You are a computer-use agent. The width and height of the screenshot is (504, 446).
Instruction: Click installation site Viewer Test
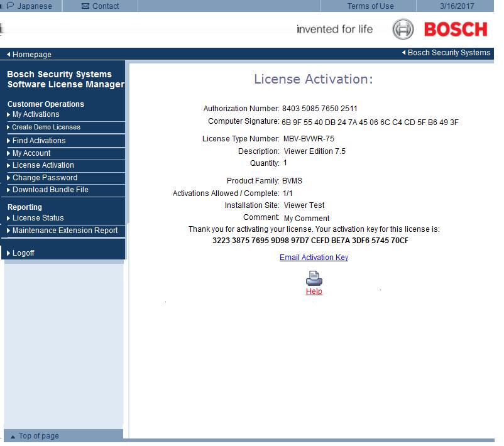click(x=304, y=205)
